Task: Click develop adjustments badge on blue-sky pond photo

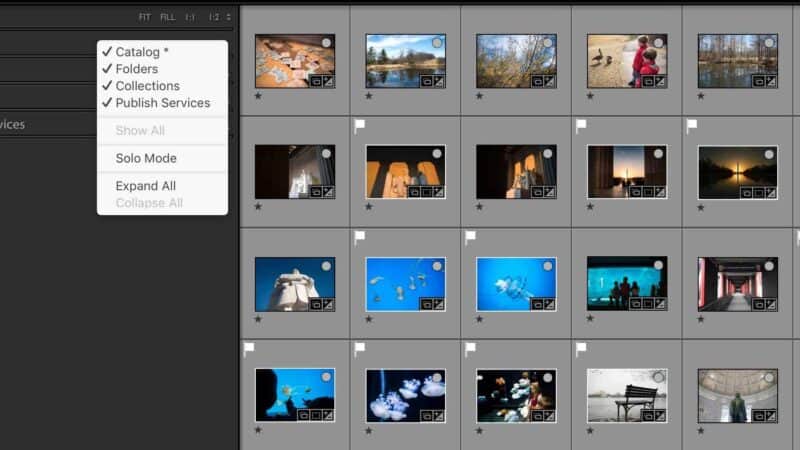Action: 439,81
